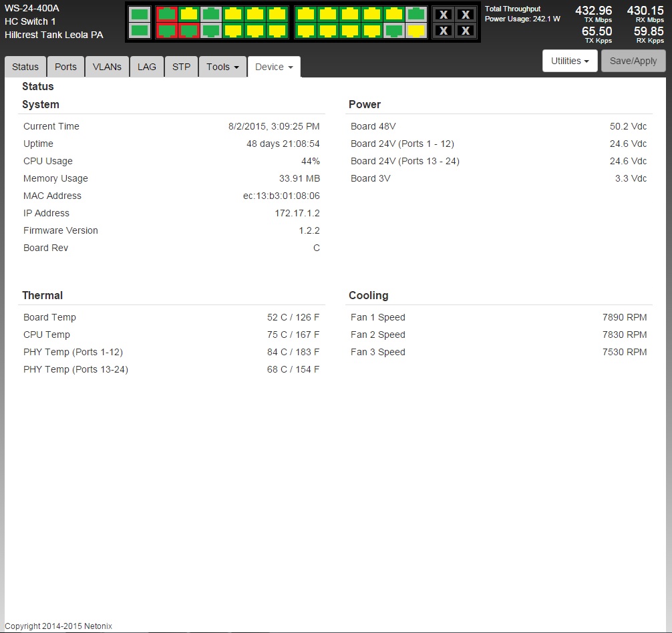Open the VLANs tab

pos(107,67)
